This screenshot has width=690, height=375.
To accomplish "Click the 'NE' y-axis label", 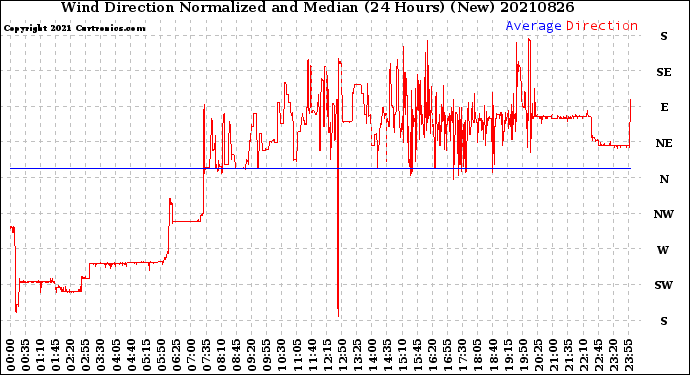I will pyautogui.click(x=664, y=143).
